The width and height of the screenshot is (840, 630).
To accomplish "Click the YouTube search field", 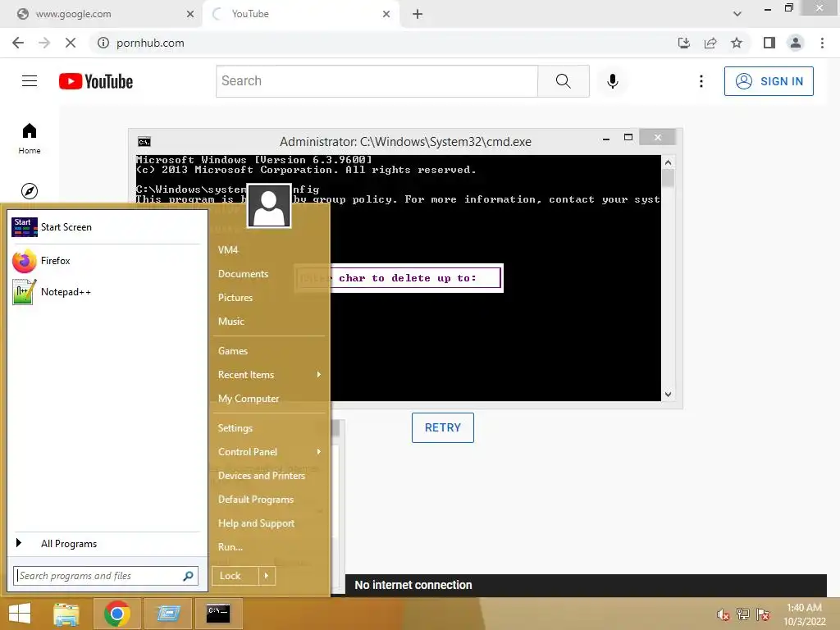I will pyautogui.click(x=377, y=81).
